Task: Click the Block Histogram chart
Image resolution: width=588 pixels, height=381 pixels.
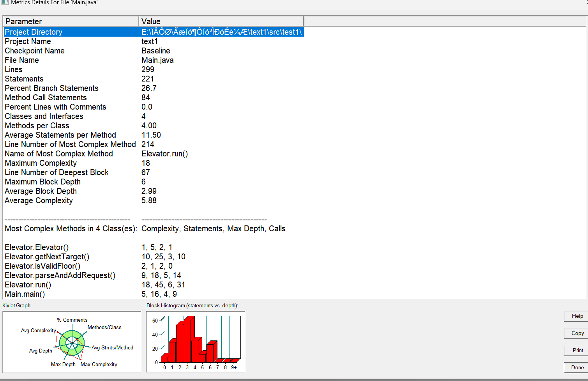Action: click(x=196, y=342)
